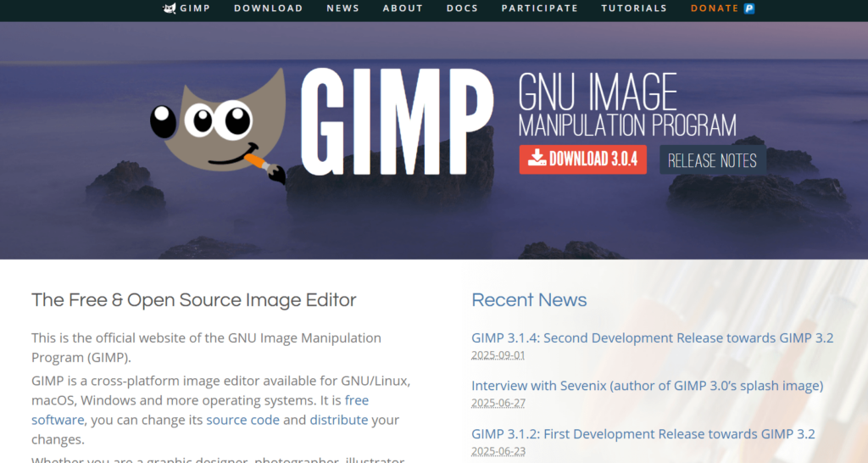Open the Download page from top navigation

click(268, 8)
